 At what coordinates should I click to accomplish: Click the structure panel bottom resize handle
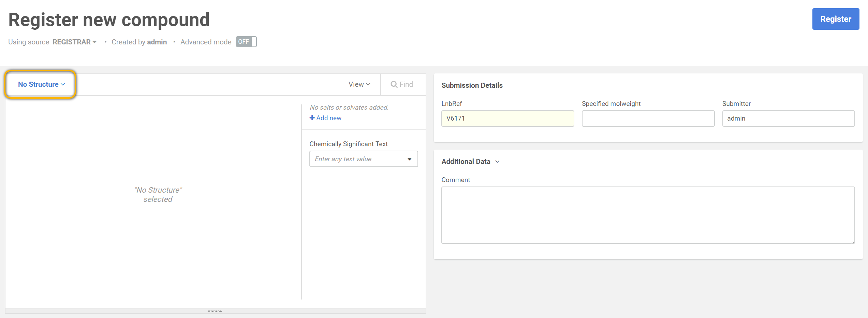[215, 311]
